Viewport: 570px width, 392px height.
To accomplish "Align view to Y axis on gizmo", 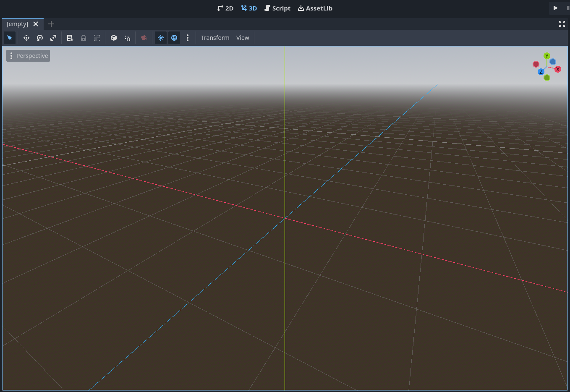I will point(547,56).
